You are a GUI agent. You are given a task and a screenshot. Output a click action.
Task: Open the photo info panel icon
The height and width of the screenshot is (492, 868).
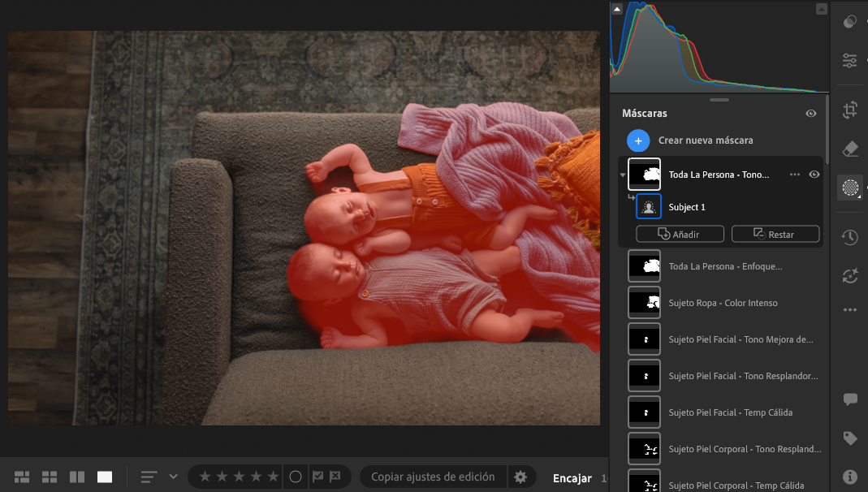click(850, 477)
